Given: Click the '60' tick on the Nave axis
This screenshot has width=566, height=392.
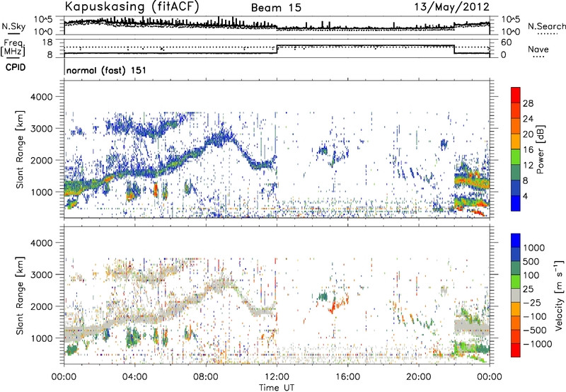Looking at the screenshot, I should point(507,42).
